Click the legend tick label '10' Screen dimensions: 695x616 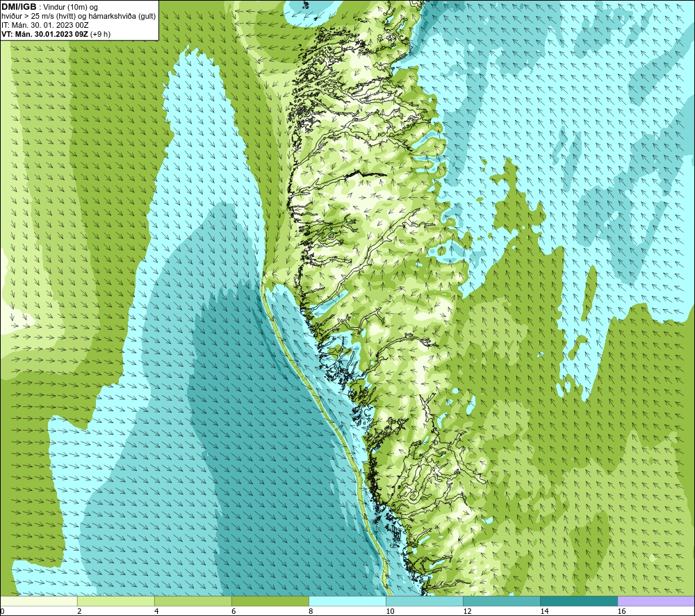390,611
